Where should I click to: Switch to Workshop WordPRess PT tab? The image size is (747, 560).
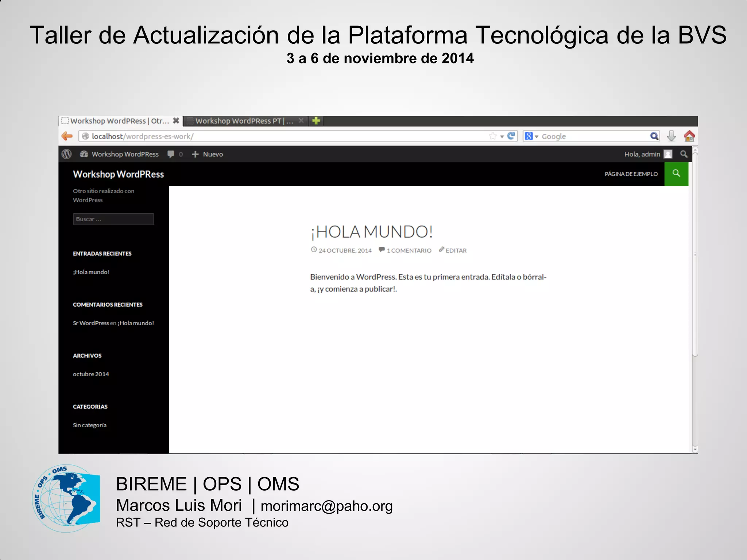tap(244, 121)
